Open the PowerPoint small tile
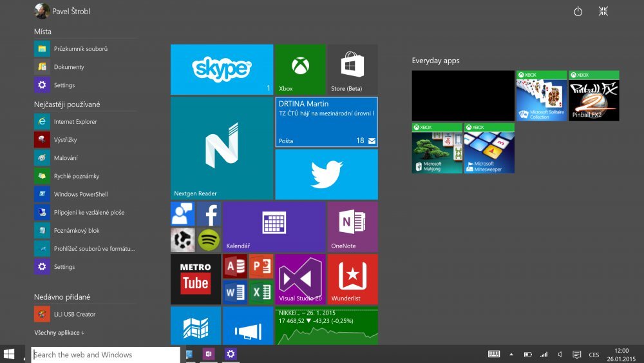This screenshot has width=644, height=363. click(x=261, y=266)
